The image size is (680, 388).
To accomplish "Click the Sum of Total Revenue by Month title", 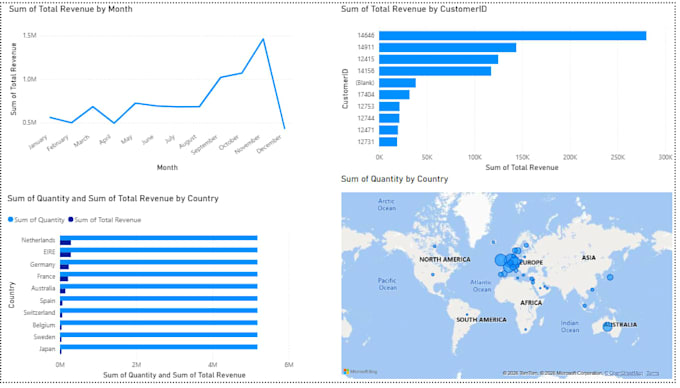I will click(x=71, y=9).
